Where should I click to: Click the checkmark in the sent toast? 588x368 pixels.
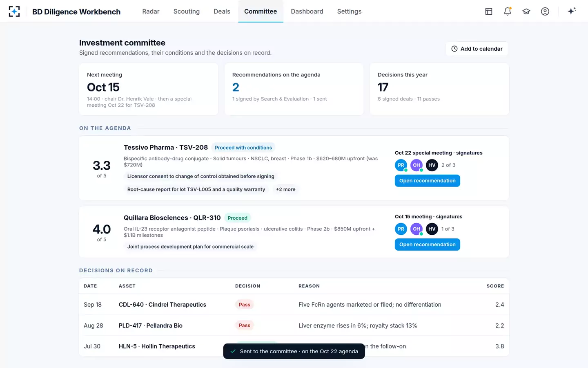tap(233, 351)
